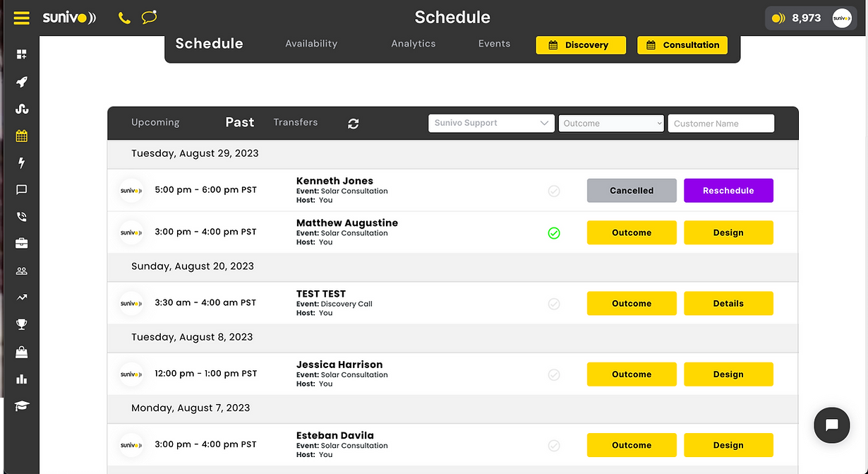Open the chat bubble icon in header
868x474 pixels.
click(149, 18)
